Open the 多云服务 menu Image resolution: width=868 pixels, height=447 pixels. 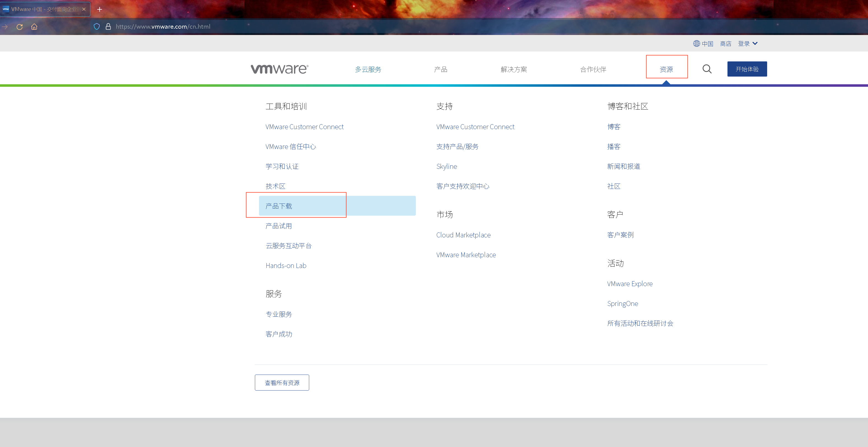click(368, 69)
